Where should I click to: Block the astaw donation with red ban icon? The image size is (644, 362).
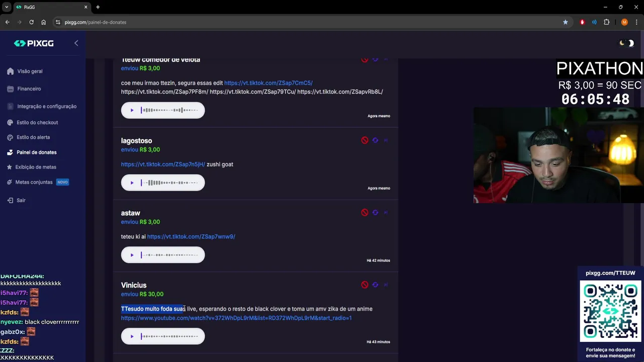coord(365,213)
